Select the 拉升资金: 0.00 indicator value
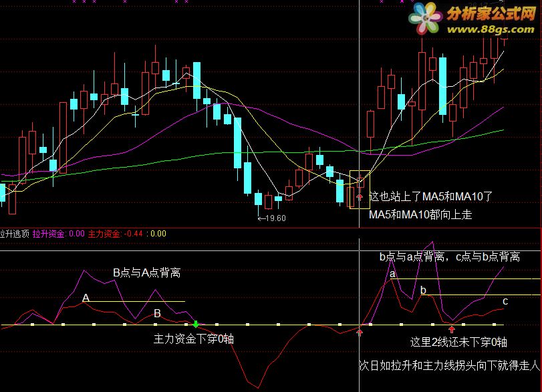The image size is (542, 392). pos(58,234)
